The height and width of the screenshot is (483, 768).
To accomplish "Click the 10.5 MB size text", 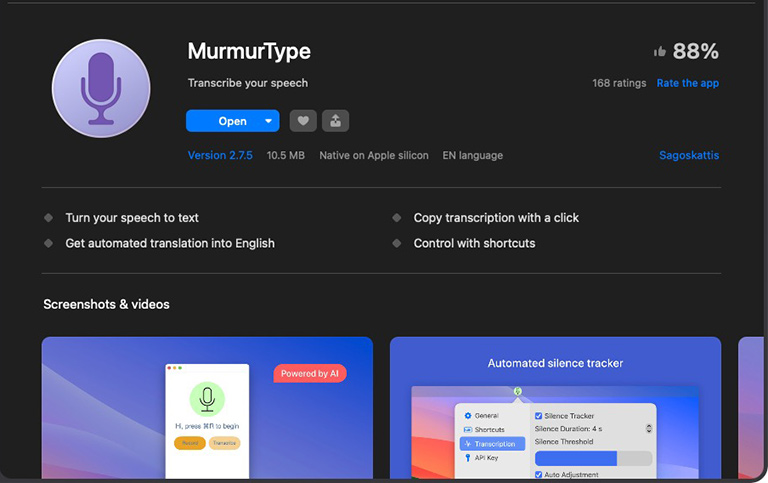I will pos(286,155).
